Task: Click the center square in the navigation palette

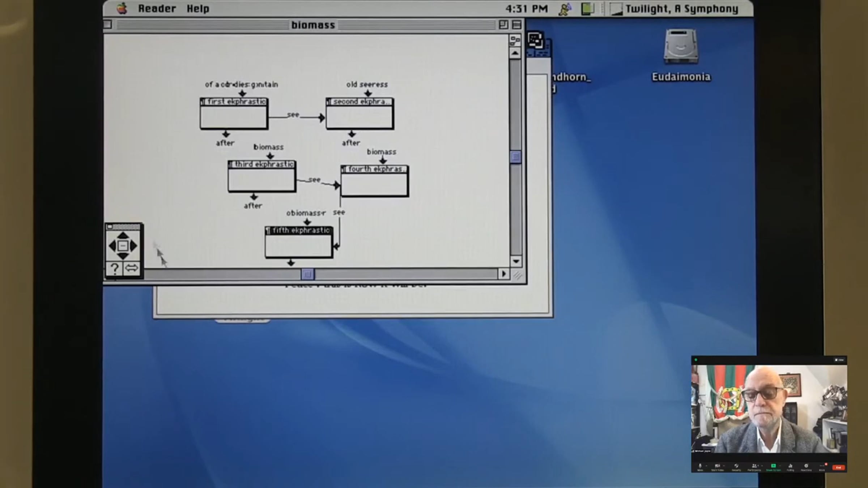Action: tap(123, 246)
